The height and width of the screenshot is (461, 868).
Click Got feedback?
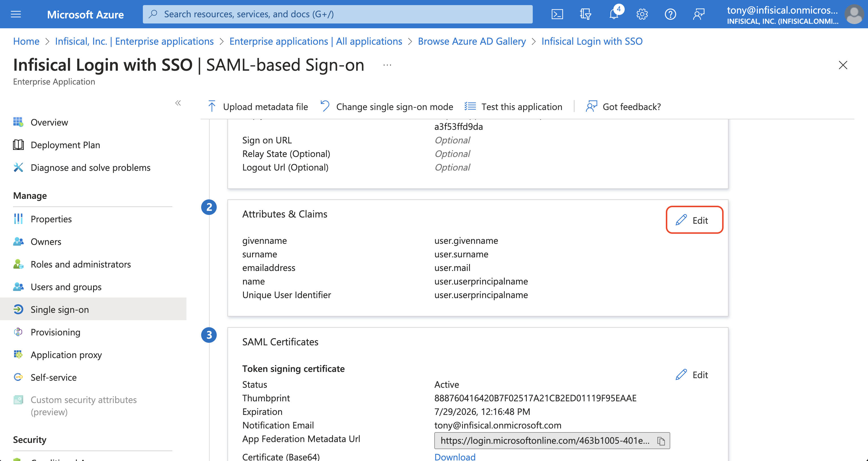pyautogui.click(x=623, y=106)
